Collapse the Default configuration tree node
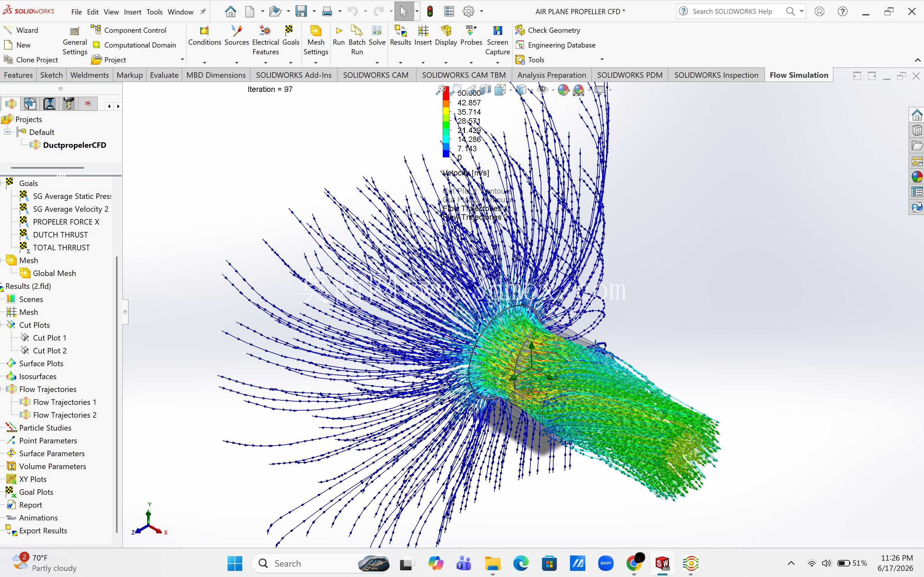 coord(7,132)
